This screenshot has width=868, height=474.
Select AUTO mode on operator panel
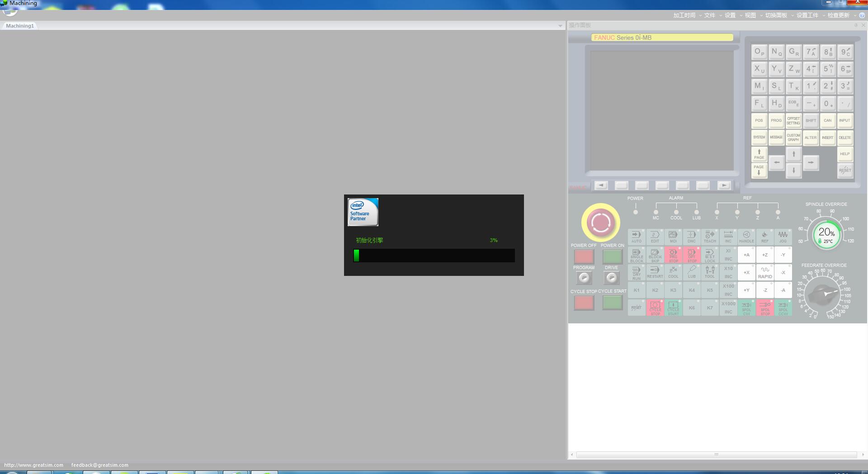[x=636, y=237]
